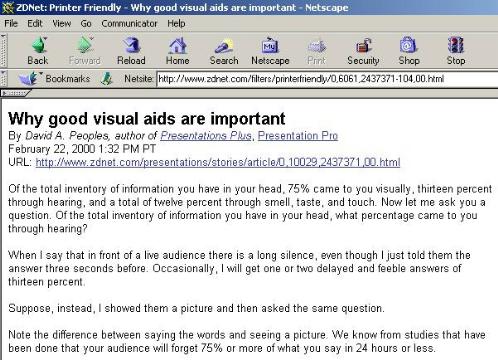Expand the collapsed personal toolbar tab
498x360 pixels.
(x=15, y=93)
